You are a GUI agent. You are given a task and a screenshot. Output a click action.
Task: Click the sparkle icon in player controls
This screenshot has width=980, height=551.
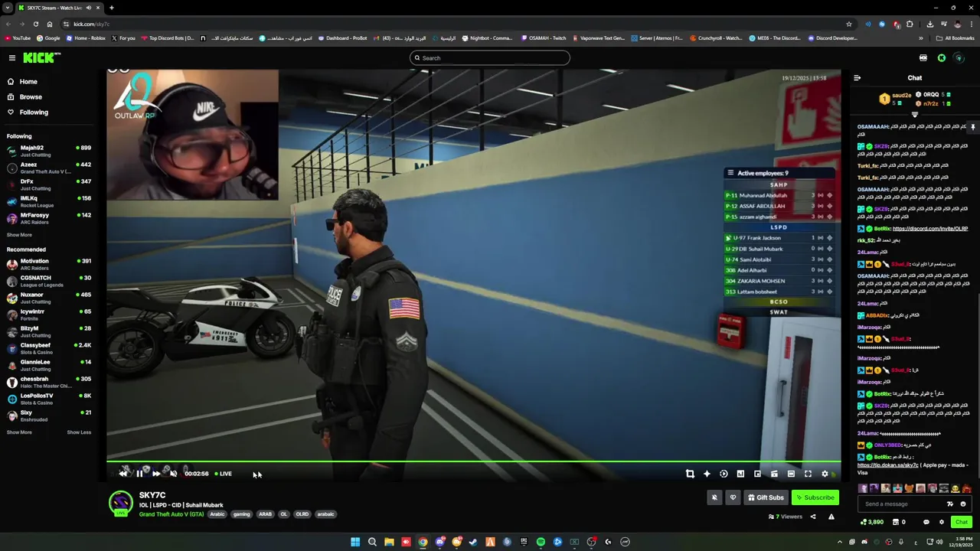(x=707, y=474)
